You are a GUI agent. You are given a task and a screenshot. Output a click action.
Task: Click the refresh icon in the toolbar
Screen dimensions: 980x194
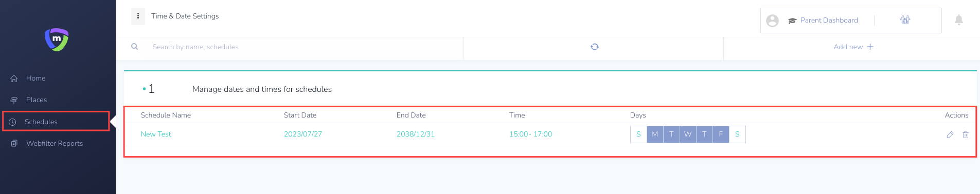[595, 47]
